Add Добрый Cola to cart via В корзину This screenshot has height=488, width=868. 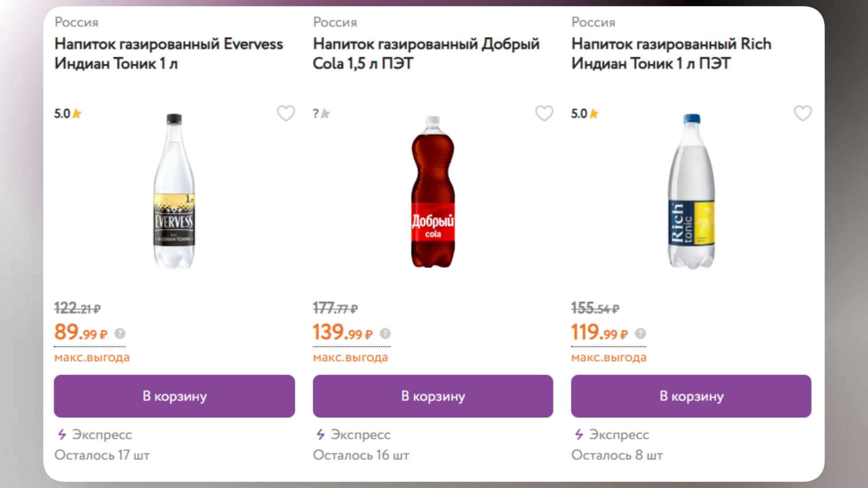click(x=432, y=396)
